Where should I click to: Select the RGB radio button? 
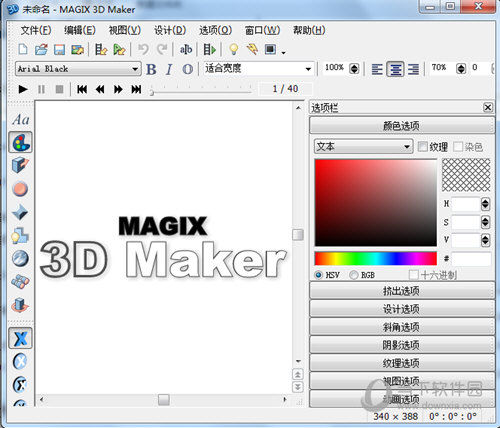point(354,275)
